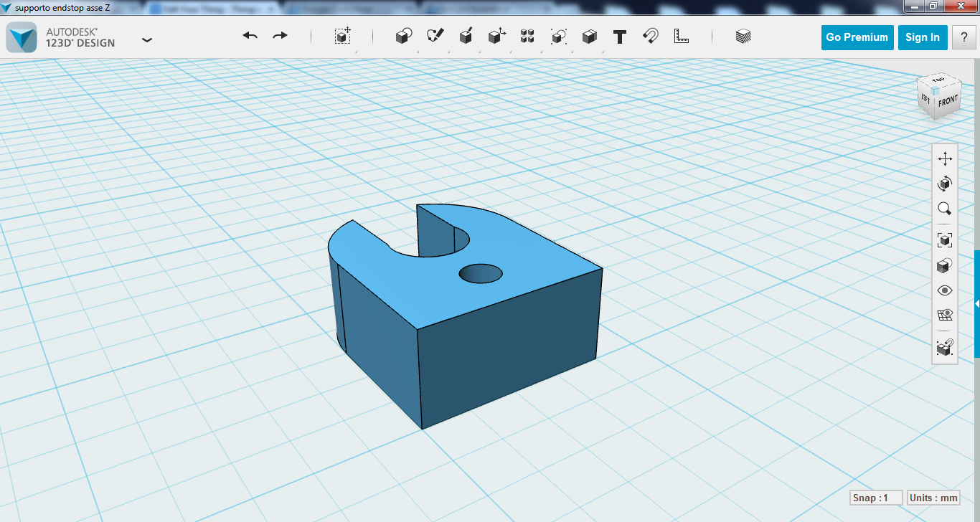Image resolution: width=980 pixels, height=522 pixels.
Task: Click the Sign In button
Action: [923, 37]
